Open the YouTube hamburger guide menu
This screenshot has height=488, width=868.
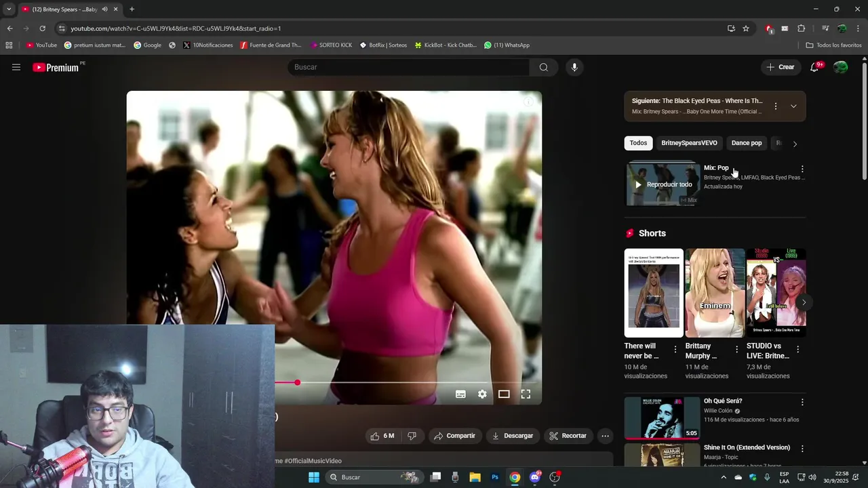[16, 67]
